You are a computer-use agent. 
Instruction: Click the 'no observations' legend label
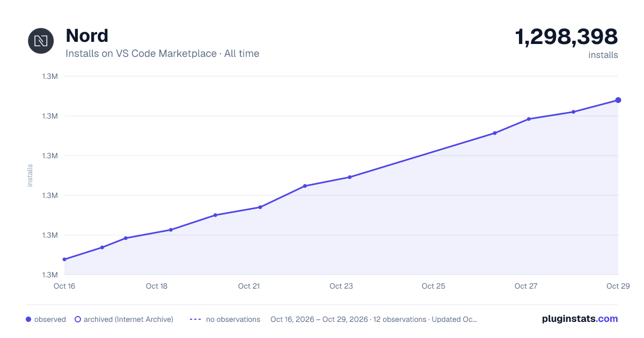(x=233, y=319)
